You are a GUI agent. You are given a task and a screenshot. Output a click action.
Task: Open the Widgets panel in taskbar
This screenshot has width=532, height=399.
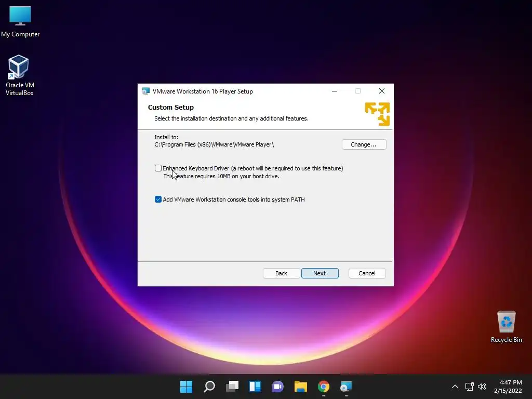tap(255, 387)
